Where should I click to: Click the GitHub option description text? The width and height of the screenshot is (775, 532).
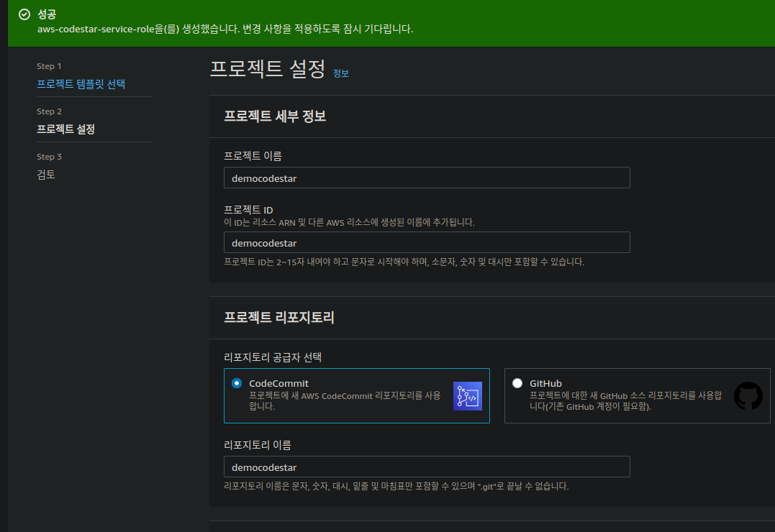(625, 401)
